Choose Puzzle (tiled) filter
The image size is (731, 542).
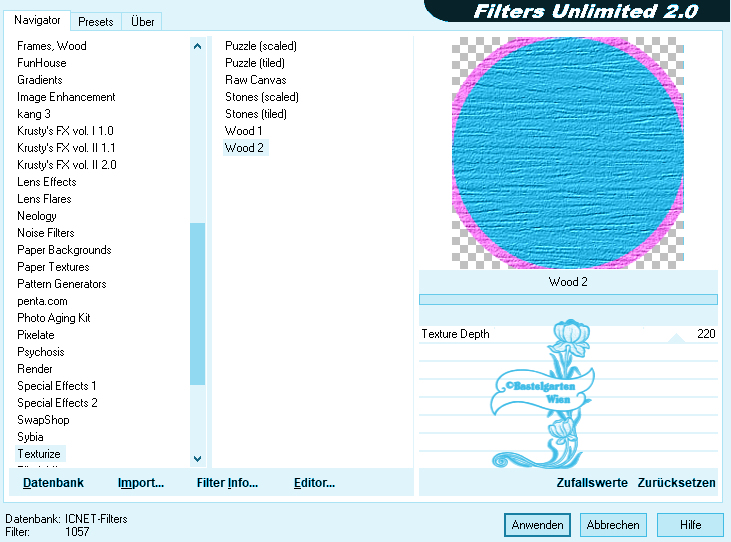click(x=255, y=63)
